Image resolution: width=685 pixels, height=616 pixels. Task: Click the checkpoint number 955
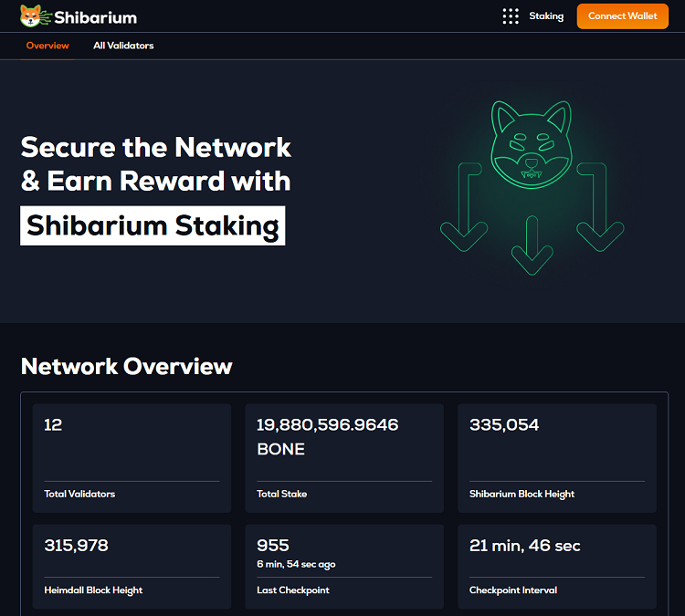[x=273, y=546]
